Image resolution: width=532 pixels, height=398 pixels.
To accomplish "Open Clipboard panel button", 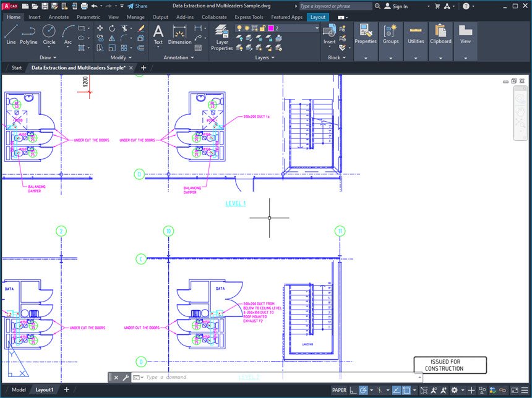I will [440, 34].
